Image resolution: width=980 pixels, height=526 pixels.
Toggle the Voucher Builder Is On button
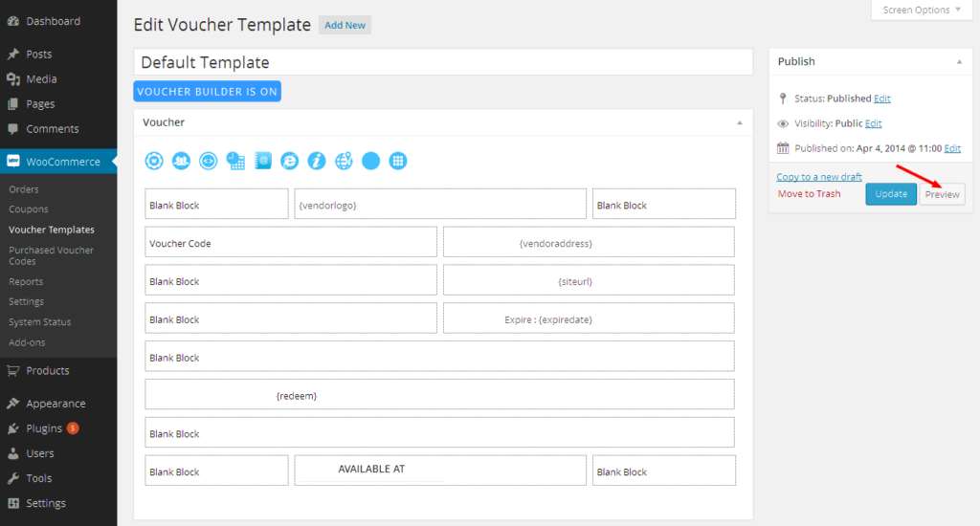coord(207,92)
